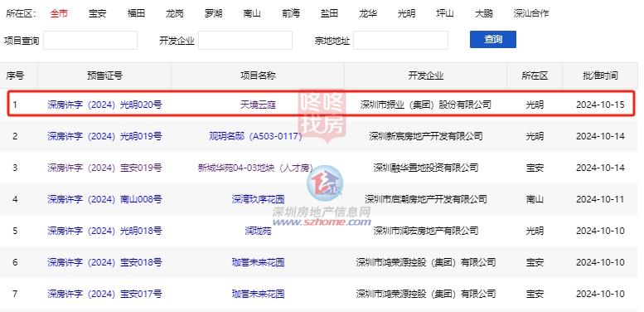Select developer 深圳新宸房地产开发有限公司
Image resolution: width=644 pixels, height=312 pixels.
425,136
